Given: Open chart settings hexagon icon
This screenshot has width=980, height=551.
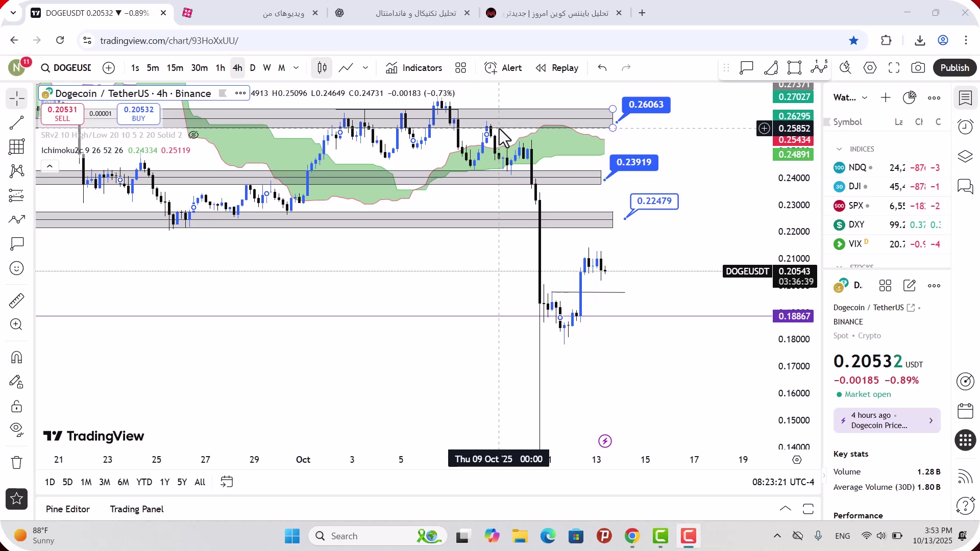Looking at the screenshot, I should pyautogui.click(x=870, y=68).
